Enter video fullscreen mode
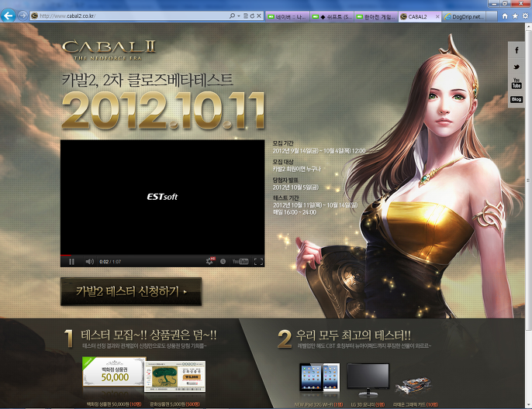Viewport: 532px width, 409px height. pos(258,262)
